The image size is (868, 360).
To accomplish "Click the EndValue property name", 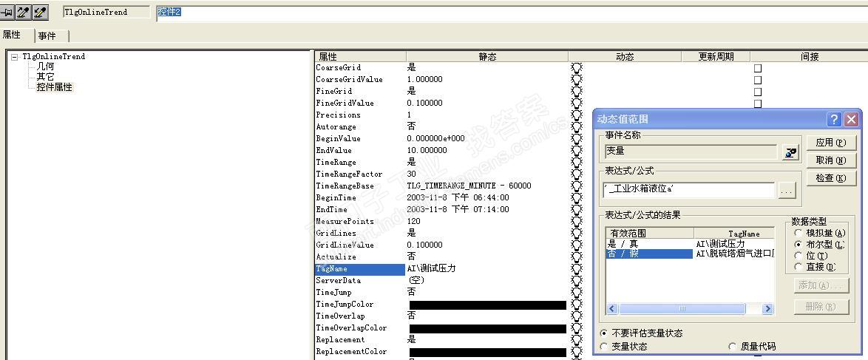I will pos(333,151).
